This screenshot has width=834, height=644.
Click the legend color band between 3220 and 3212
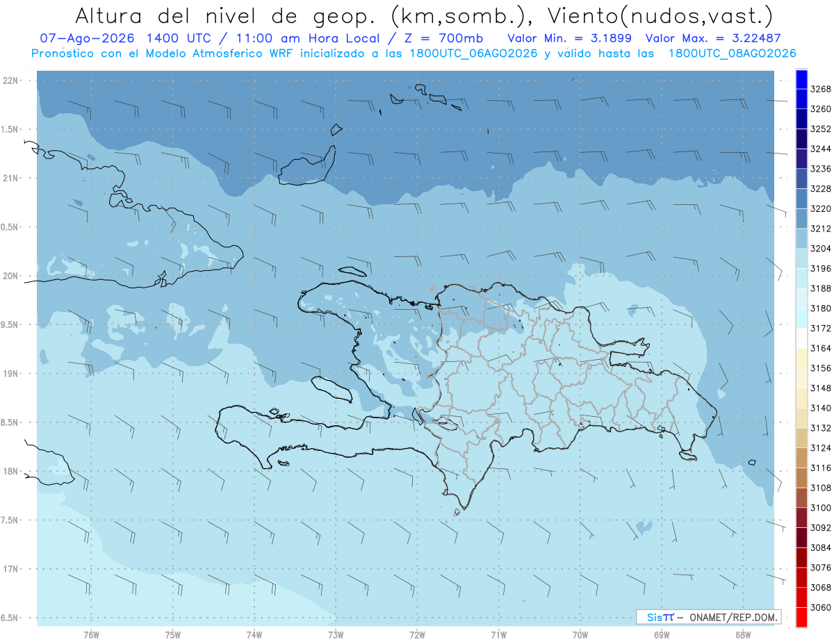pyautogui.click(x=801, y=218)
